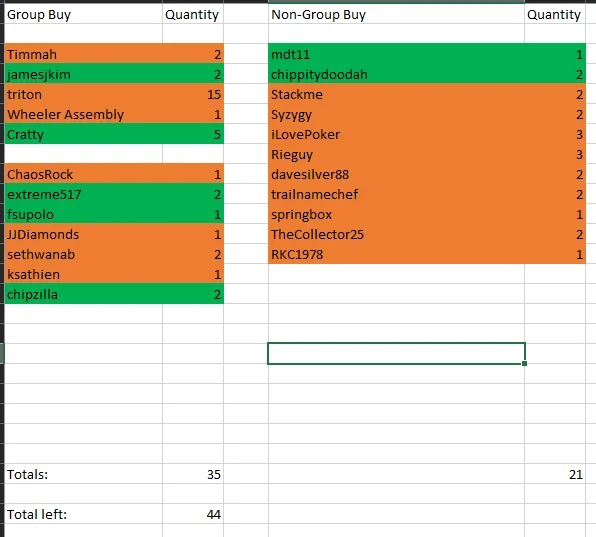Screen dimensions: 596x537
Task: Select the fsupolo cell
Action: (x=83, y=214)
